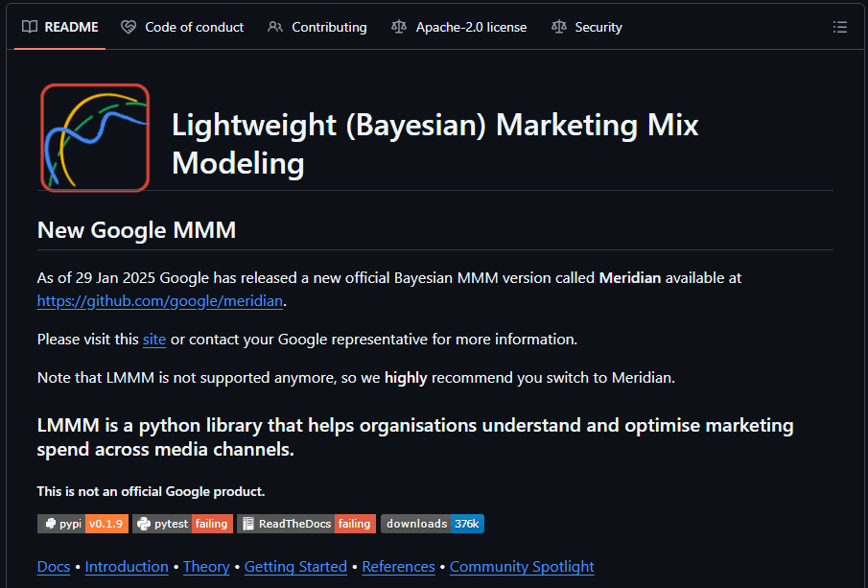Go to the Theory link

click(x=206, y=566)
